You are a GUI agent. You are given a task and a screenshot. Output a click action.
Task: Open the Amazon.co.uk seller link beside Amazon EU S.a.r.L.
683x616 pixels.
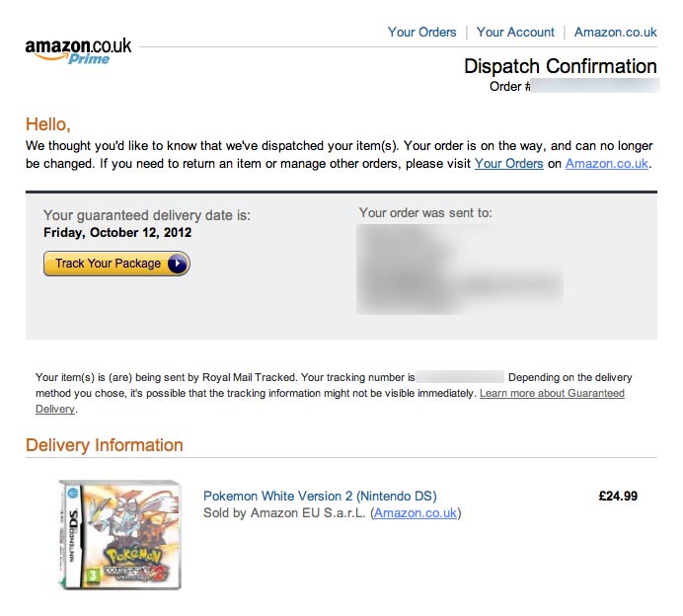416,513
